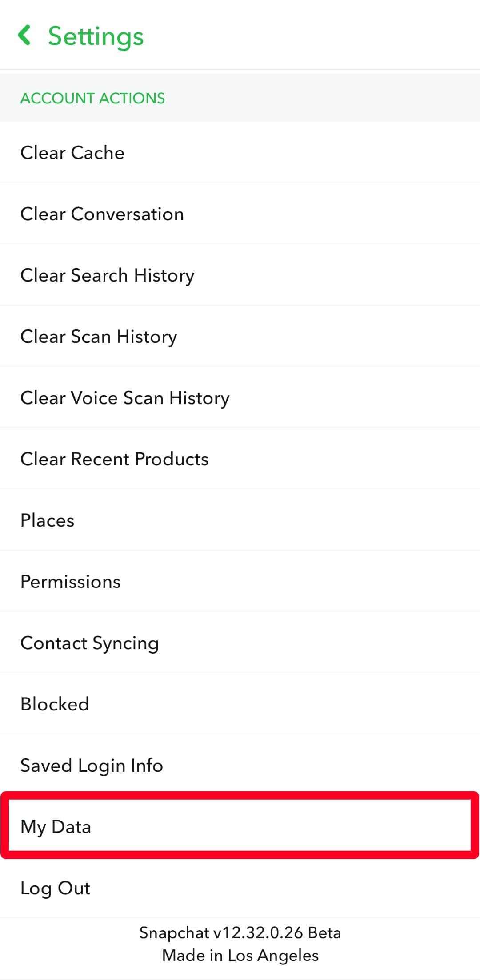Tap Made in Los Angeles text
The height and width of the screenshot is (980, 480).
click(240, 955)
